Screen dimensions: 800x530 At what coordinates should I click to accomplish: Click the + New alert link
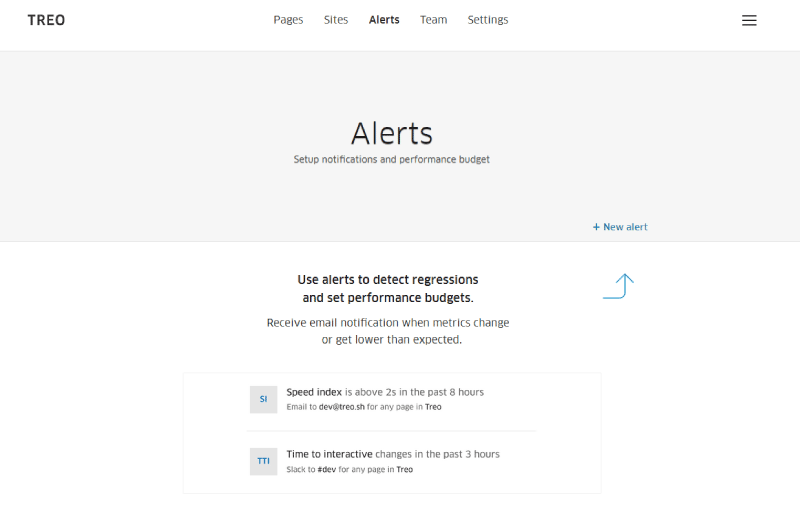pos(620,227)
